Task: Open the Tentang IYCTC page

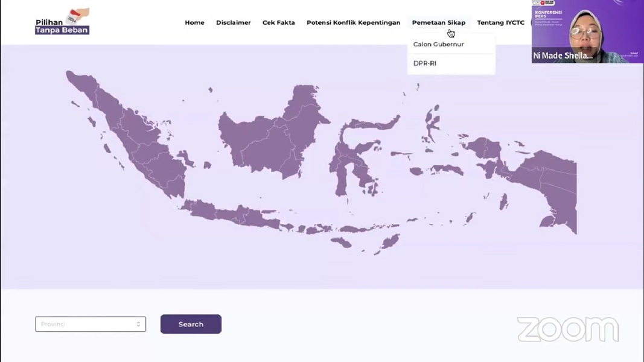Action: click(500, 22)
